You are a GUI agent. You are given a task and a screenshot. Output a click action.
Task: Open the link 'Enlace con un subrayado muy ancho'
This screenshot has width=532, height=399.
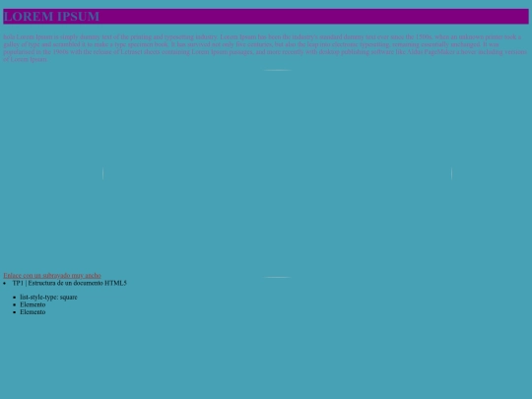[x=52, y=275]
